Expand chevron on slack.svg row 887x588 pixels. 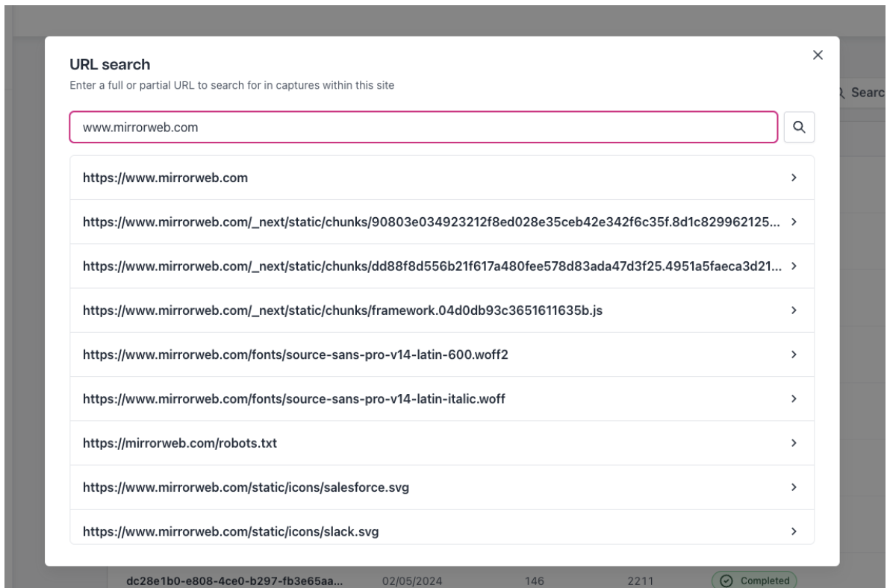click(794, 531)
